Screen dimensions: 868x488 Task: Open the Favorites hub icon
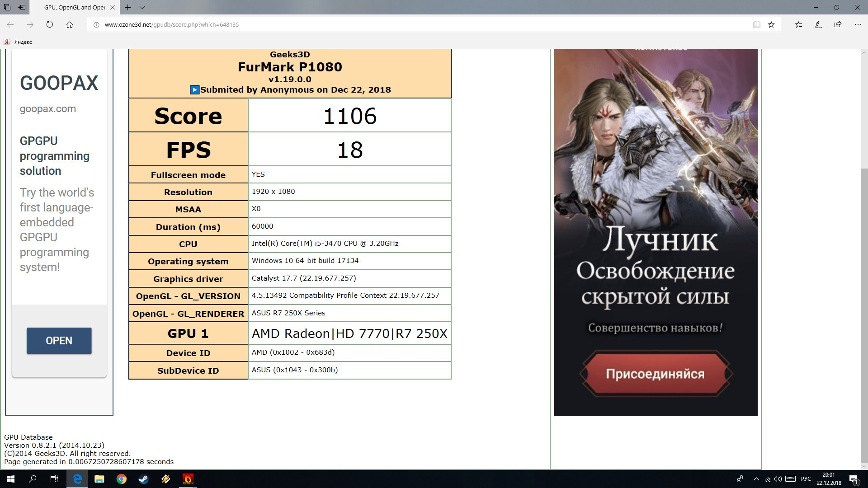(x=798, y=24)
